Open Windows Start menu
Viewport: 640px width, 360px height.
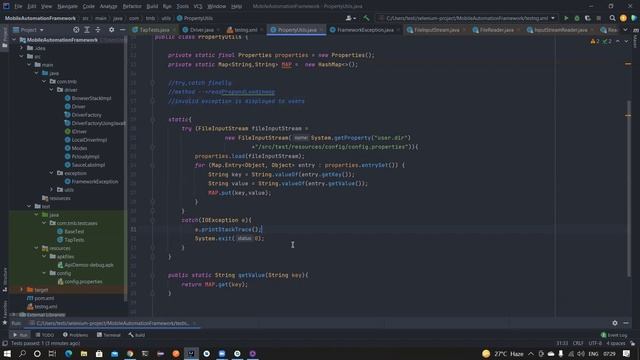tap(7, 353)
